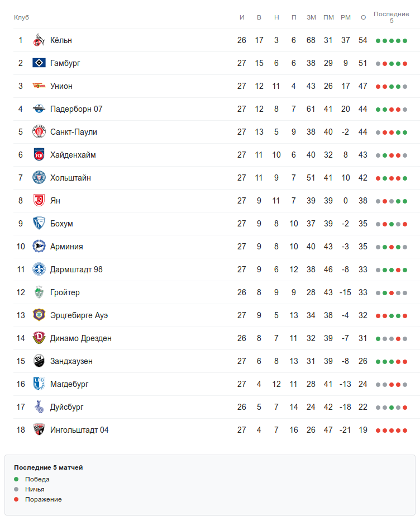The height and width of the screenshot is (520, 420).
Task: Open the Хайденхайм logo icon
Action: (x=39, y=155)
